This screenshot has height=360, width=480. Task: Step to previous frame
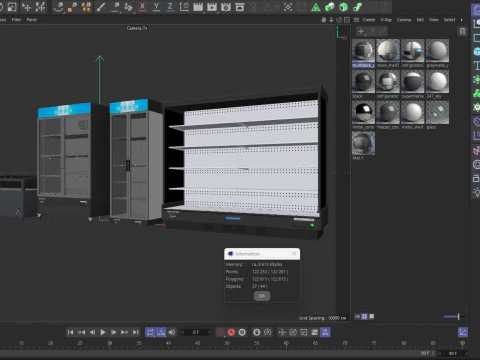(92, 332)
